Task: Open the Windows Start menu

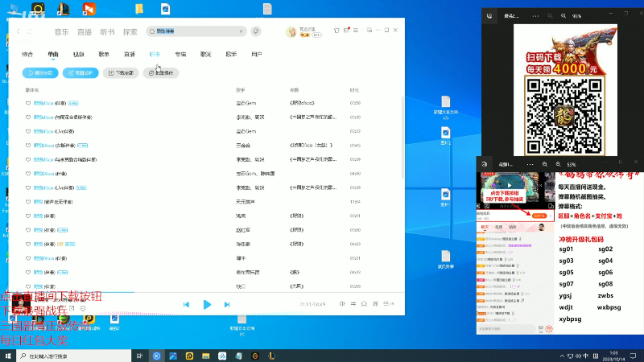Action: (8, 356)
